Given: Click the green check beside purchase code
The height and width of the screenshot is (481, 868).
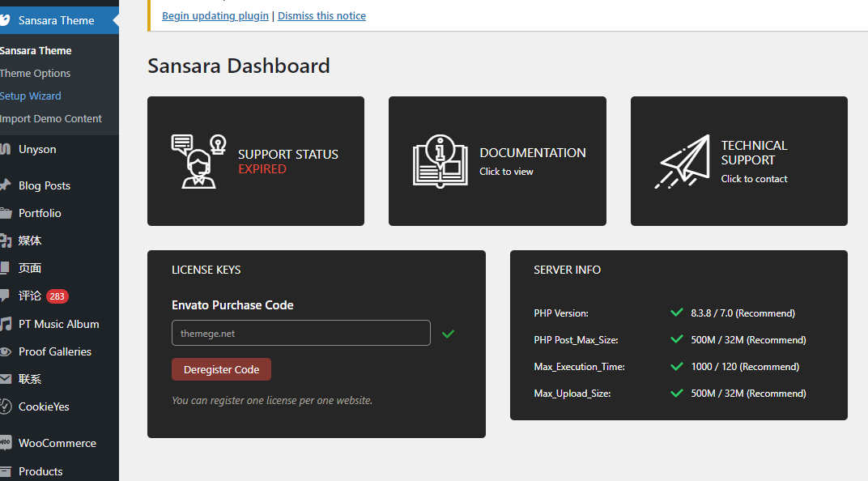Looking at the screenshot, I should coord(449,334).
